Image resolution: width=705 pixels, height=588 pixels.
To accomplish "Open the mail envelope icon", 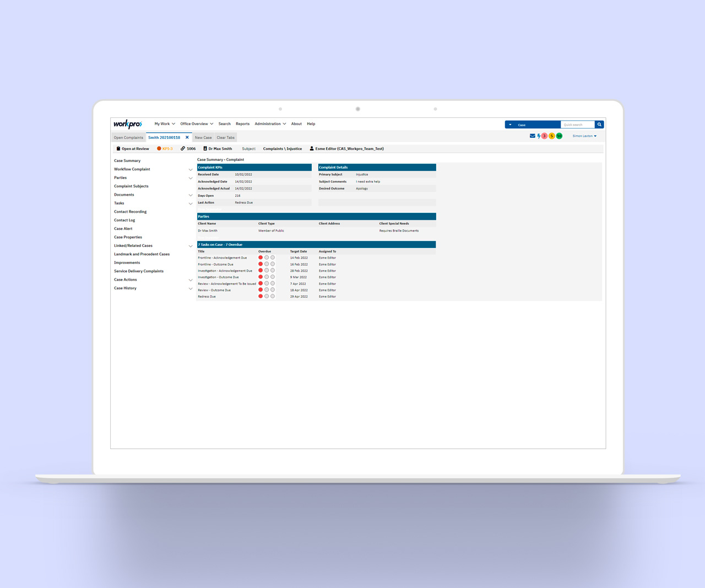I will (531, 136).
